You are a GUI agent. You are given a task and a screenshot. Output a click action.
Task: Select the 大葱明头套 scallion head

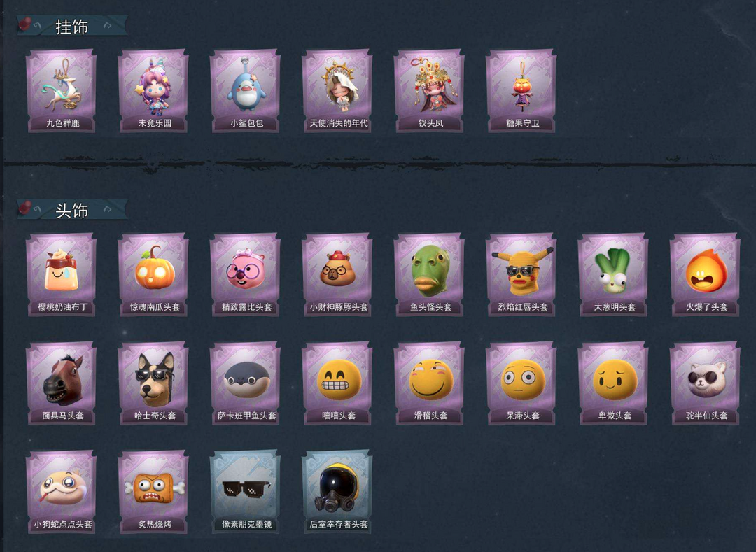615,274
